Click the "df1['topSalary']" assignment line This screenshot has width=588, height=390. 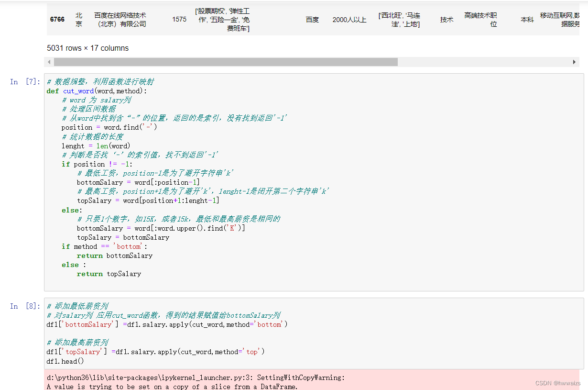coord(156,352)
